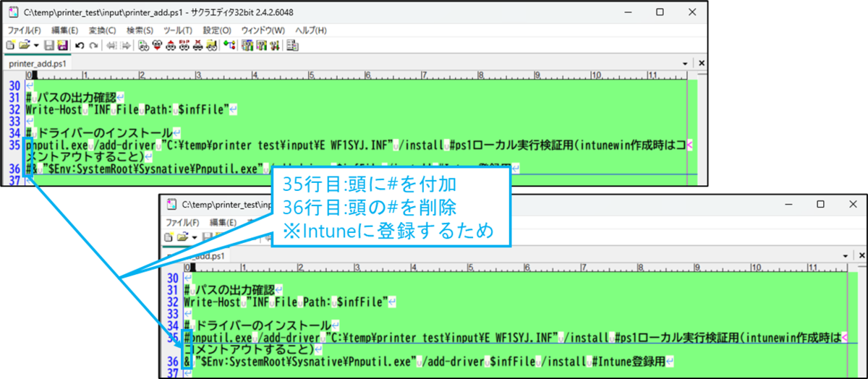Click line number 35 in back window
Image resolution: width=868 pixels, height=379 pixels.
pyautogui.click(x=14, y=145)
